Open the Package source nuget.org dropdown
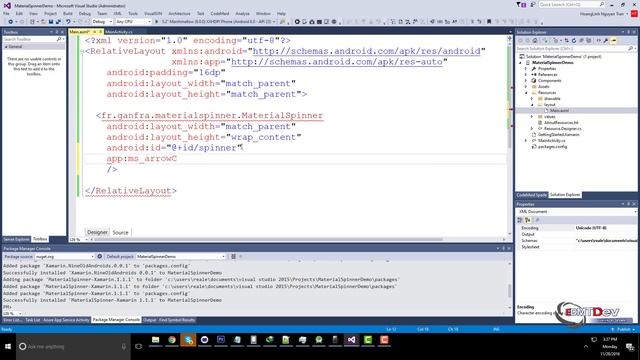The height and width of the screenshot is (360, 640). click(x=64, y=256)
